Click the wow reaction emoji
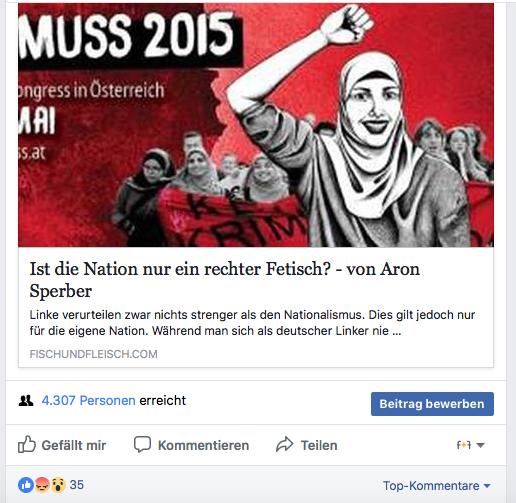 point(58,485)
